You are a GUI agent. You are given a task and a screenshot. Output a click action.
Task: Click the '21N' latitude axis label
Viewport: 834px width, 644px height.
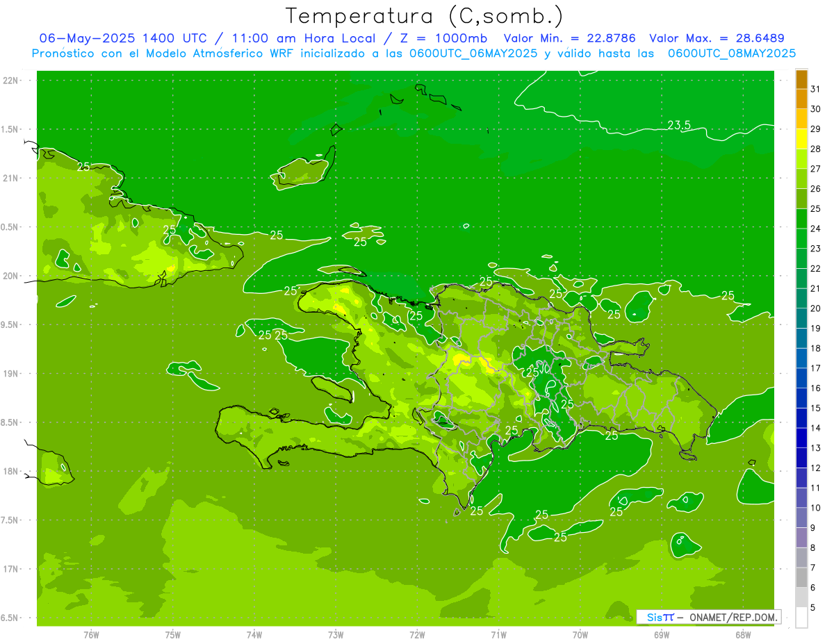coord(11,178)
